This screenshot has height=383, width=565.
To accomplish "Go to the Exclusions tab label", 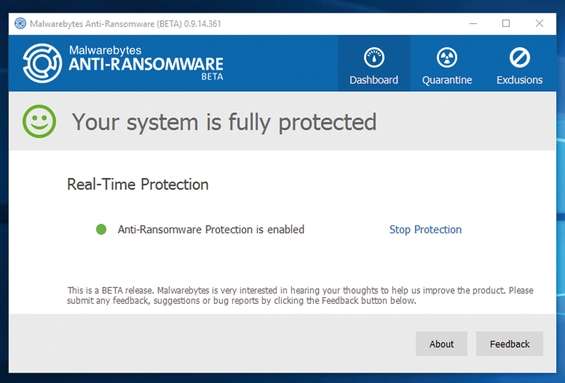I will point(520,80).
